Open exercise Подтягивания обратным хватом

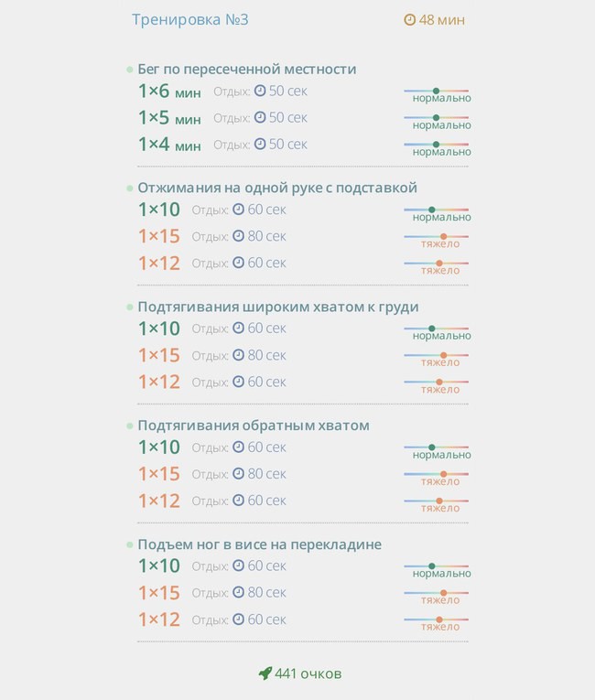(x=254, y=425)
